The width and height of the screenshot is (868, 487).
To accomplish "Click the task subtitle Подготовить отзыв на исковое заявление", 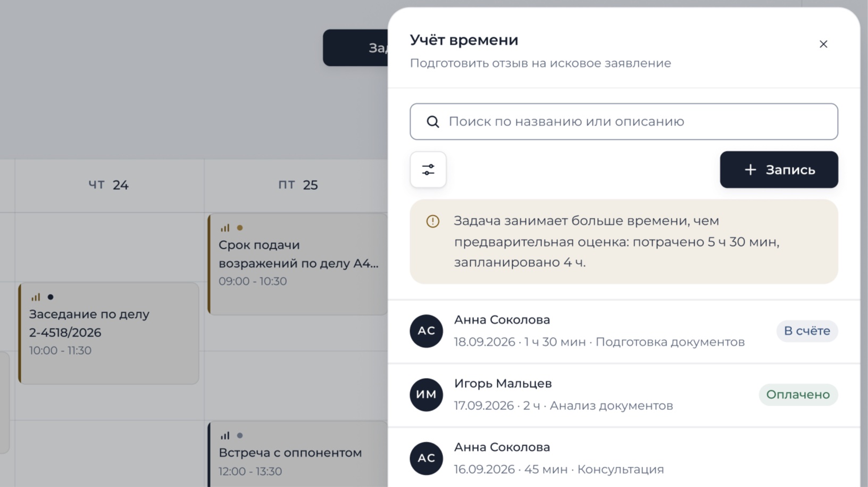I will click(x=540, y=63).
